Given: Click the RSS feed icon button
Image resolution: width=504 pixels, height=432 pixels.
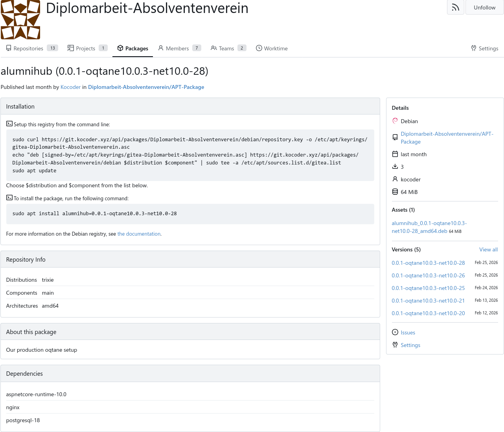Looking at the screenshot, I should click(455, 7).
